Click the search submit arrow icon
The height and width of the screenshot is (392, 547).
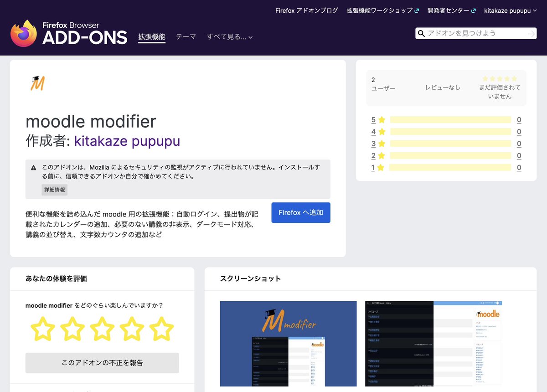pos(531,33)
